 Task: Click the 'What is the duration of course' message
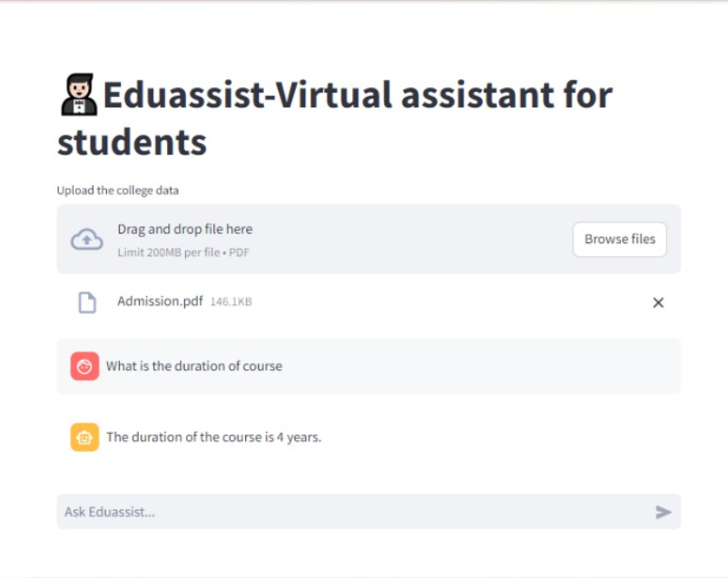(194, 367)
